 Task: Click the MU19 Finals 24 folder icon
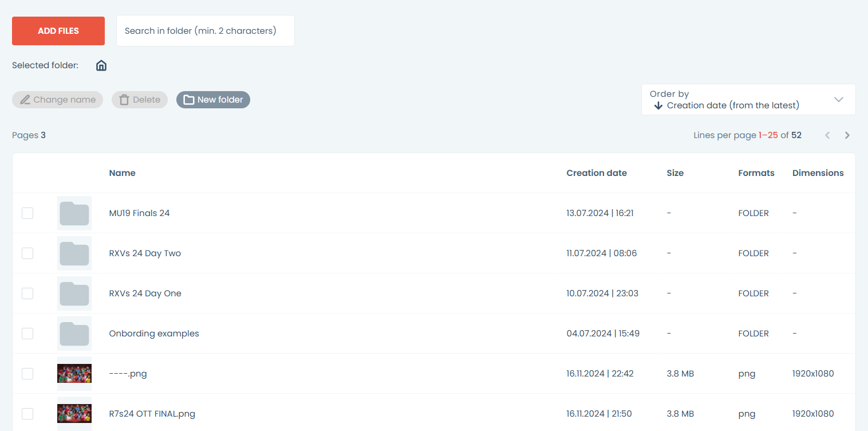click(74, 213)
